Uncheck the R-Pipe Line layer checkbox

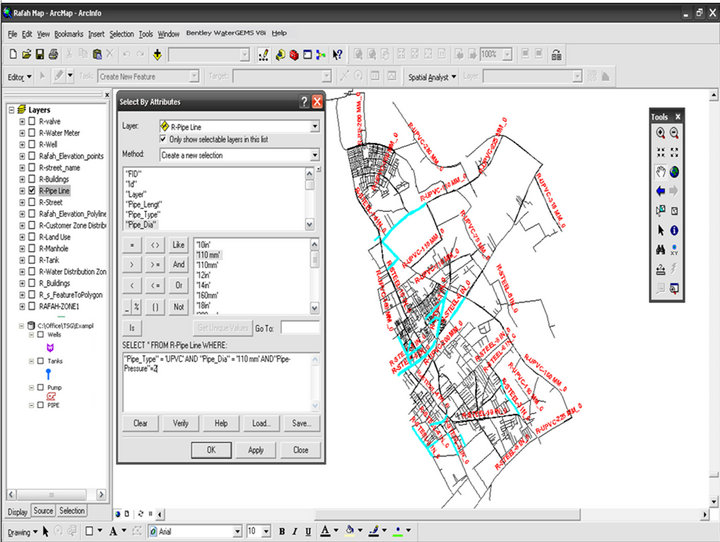tap(32, 189)
